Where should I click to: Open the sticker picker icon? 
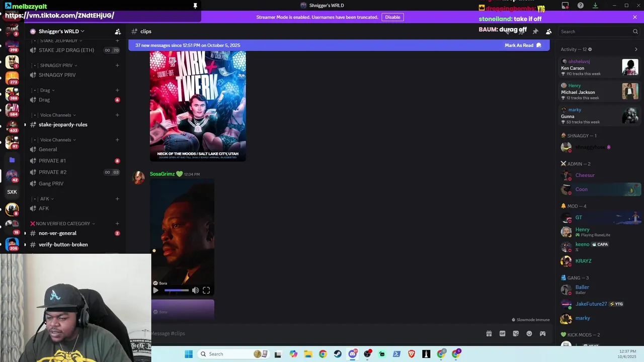tap(516, 333)
